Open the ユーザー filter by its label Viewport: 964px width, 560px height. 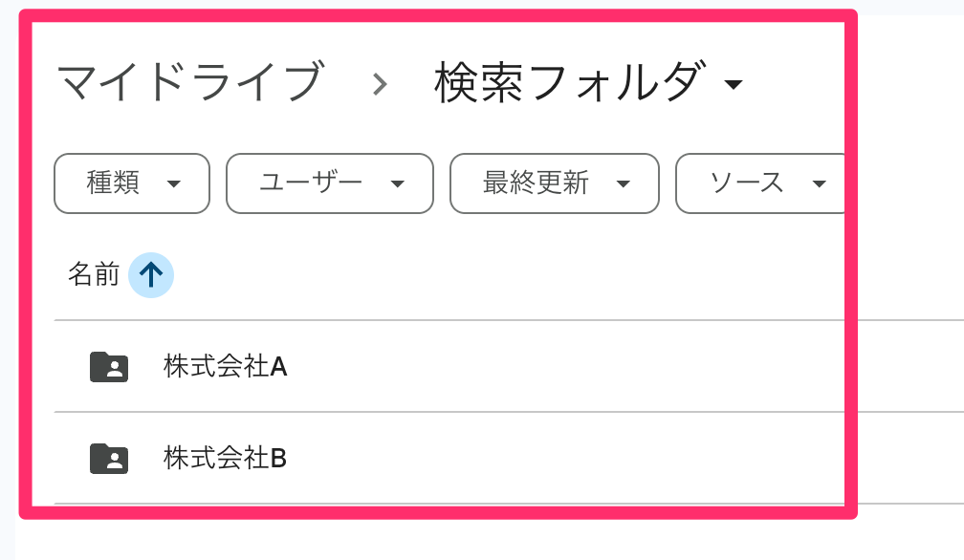311,183
